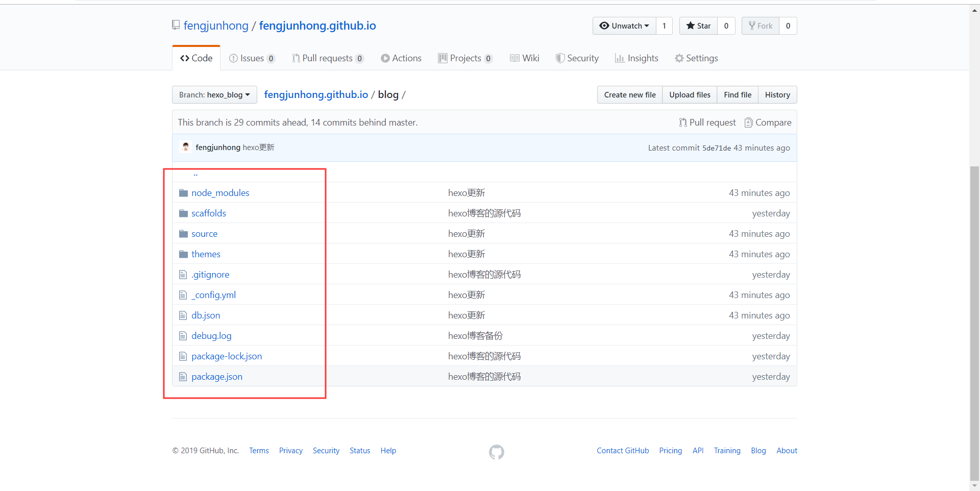The width and height of the screenshot is (980, 491).
Task: Click fengjunhong owner link in title
Action: click(x=216, y=26)
